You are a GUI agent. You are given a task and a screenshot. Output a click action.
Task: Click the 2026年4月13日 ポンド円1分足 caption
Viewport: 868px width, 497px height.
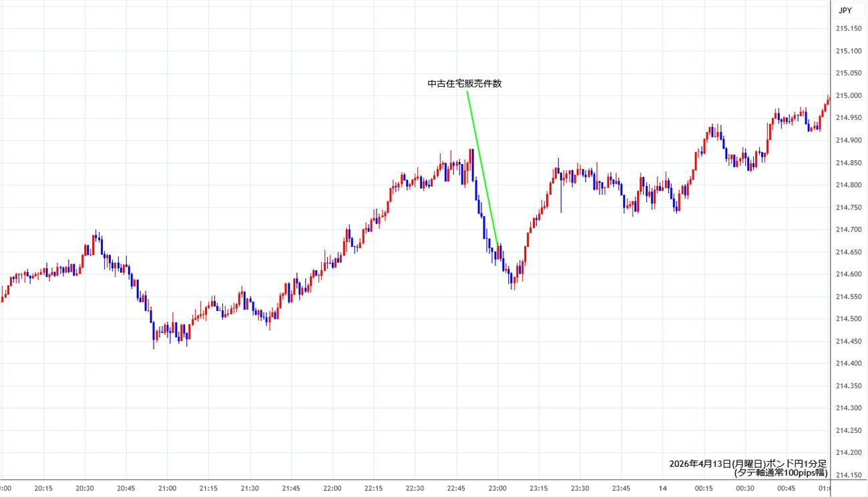pyautogui.click(x=748, y=463)
